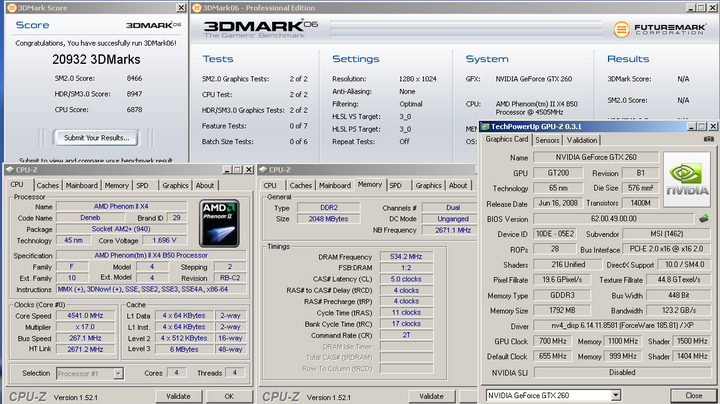Select SPD tab in right CPU-Z window
The width and height of the screenshot is (720, 404).
tap(395, 185)
